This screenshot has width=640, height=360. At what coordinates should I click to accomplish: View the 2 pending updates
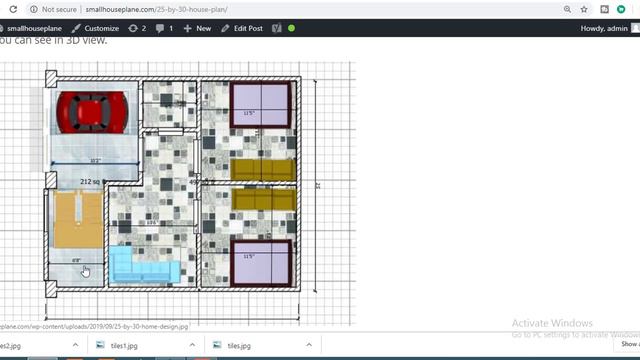[137, 28]
